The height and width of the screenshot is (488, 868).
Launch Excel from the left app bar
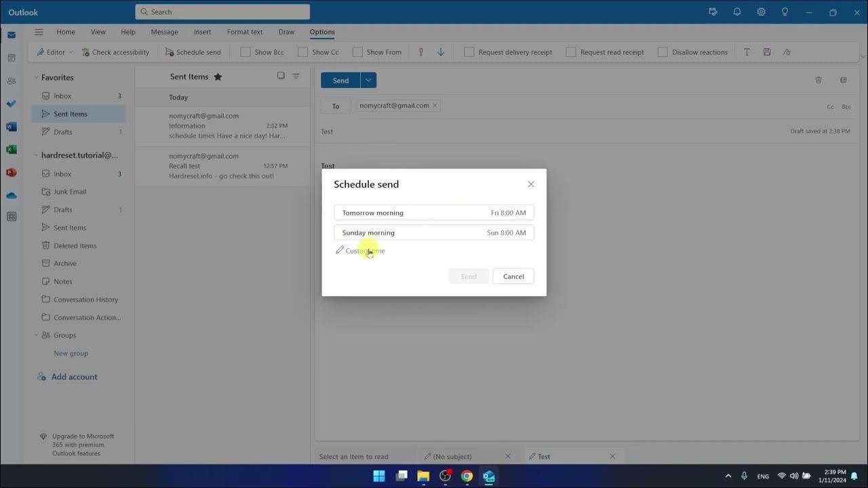pos(12,150)
